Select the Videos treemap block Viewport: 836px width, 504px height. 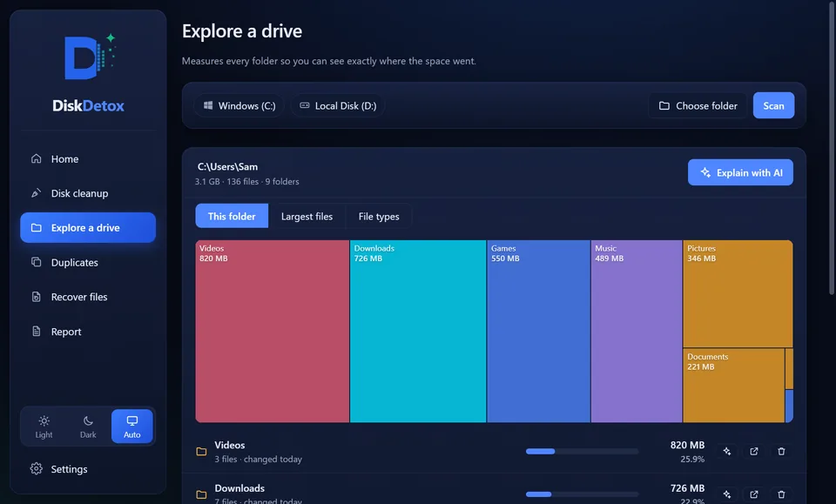273,332
